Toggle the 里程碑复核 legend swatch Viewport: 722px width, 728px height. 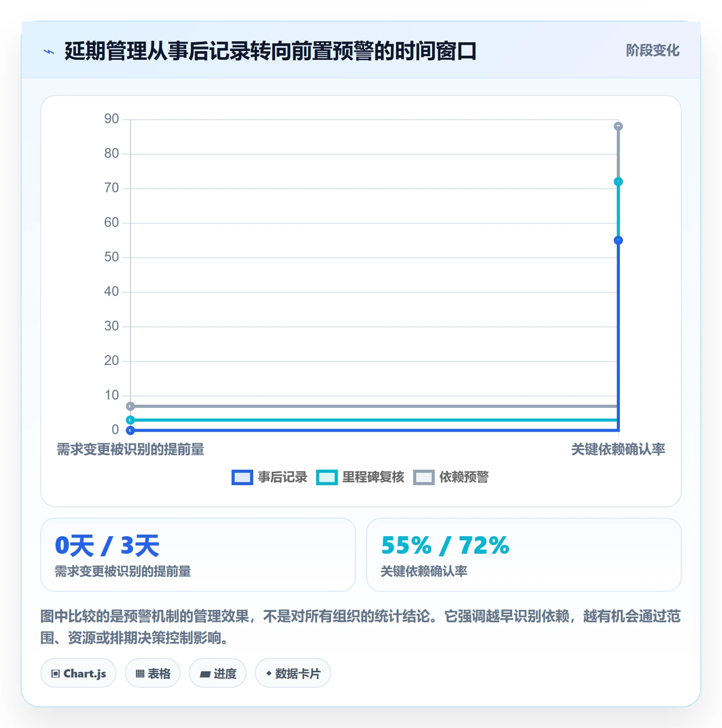tap(327, 477)
